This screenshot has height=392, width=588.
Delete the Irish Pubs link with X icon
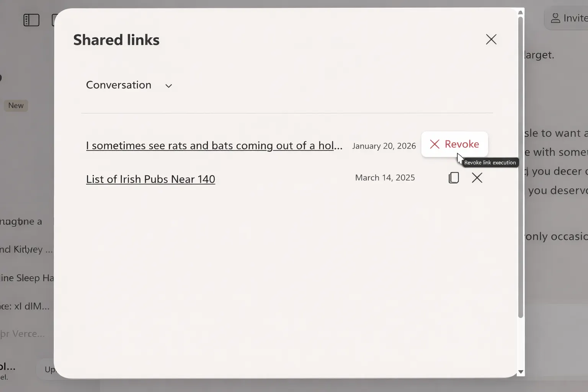tap(477, 178)
